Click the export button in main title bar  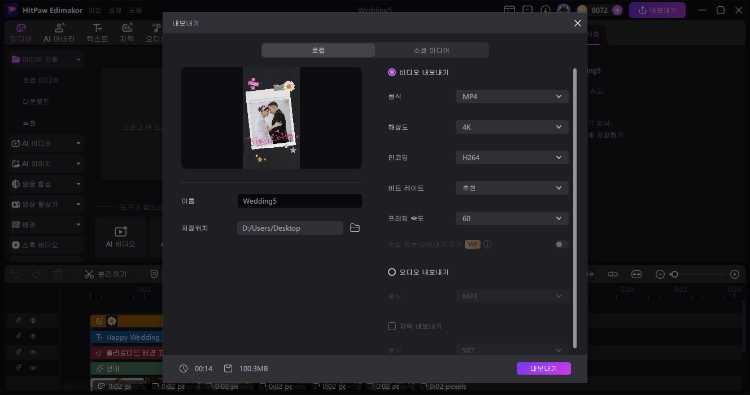click(x=657, y=10)
